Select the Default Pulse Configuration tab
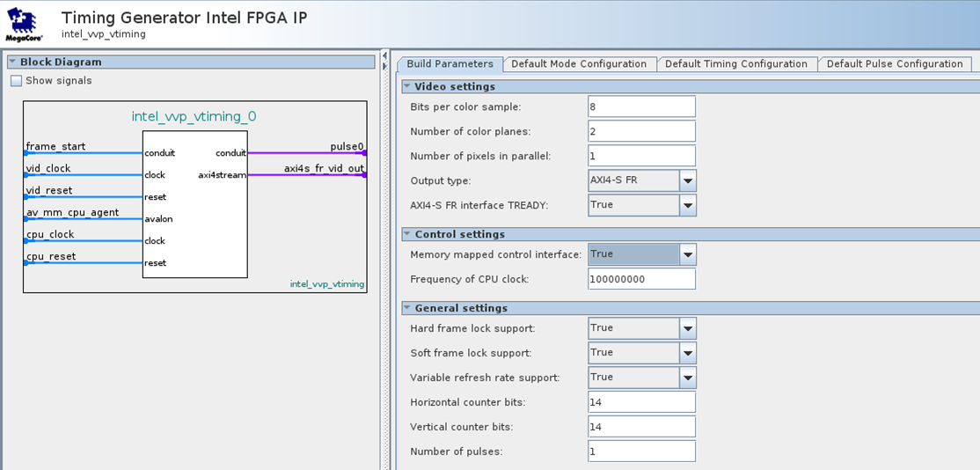The width and height of the screenshot is (980, 470). 894,64
